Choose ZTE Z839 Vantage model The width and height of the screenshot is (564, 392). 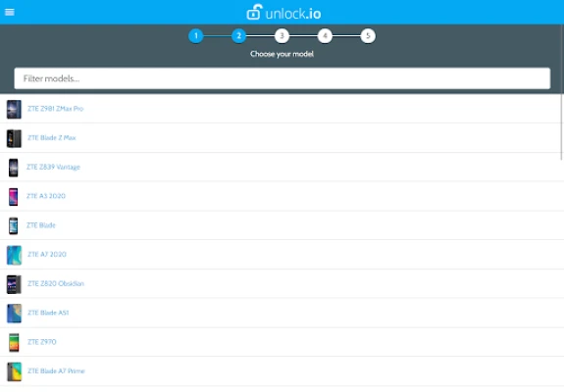[53, 167]
